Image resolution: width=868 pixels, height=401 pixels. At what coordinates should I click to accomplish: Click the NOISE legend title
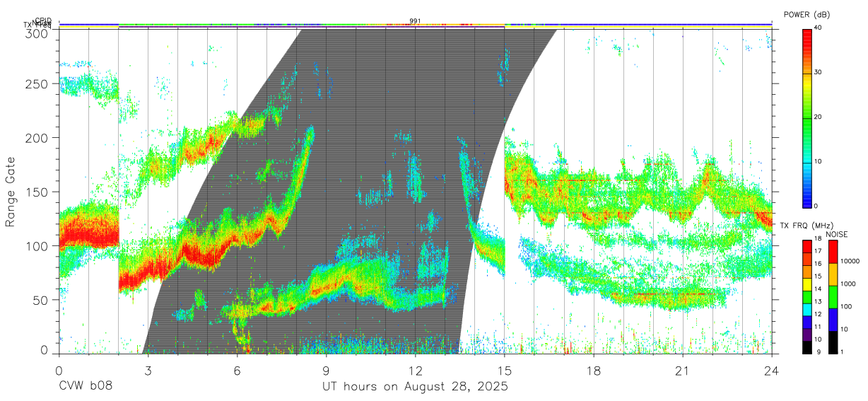click(x=838, y=234)
